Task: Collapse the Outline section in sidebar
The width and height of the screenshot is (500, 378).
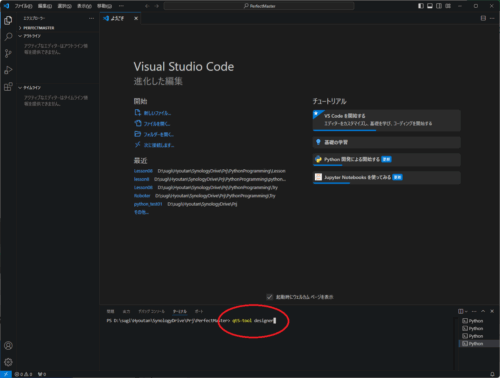Action: coord(30,36)
